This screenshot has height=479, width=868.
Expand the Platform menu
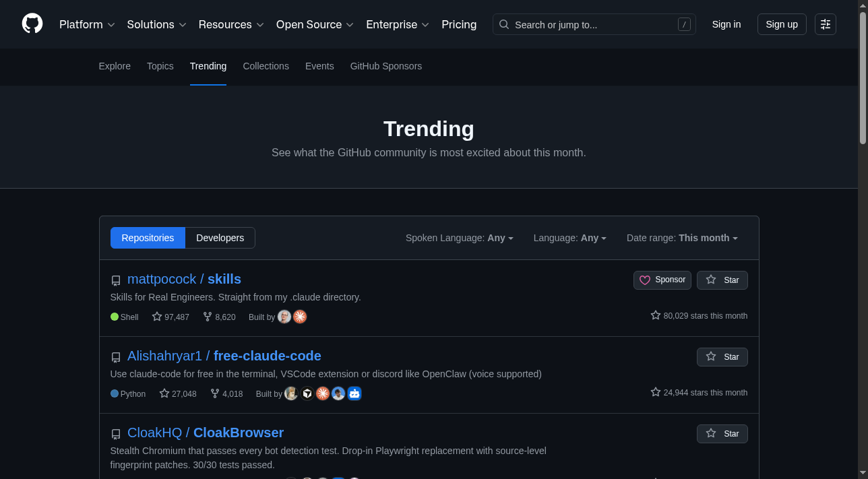pos(87,24)
